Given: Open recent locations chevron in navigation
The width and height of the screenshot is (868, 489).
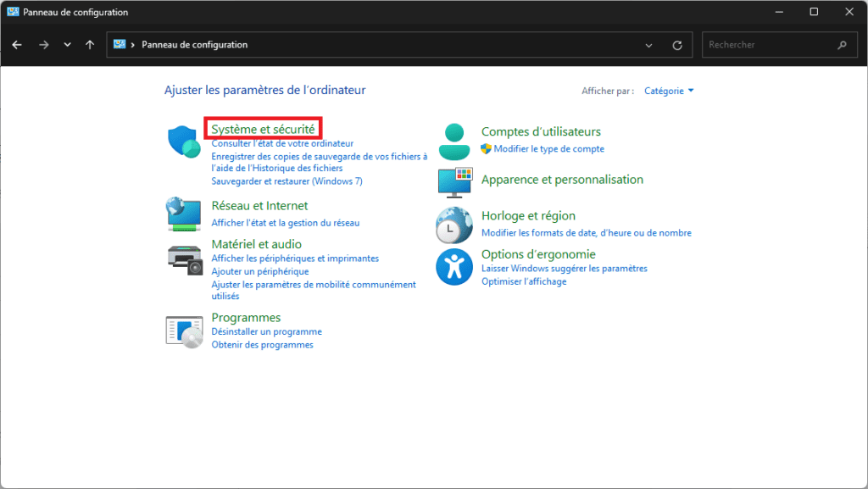Looking at the screenshot, I should pyautogui.click(x=67, y=45).
